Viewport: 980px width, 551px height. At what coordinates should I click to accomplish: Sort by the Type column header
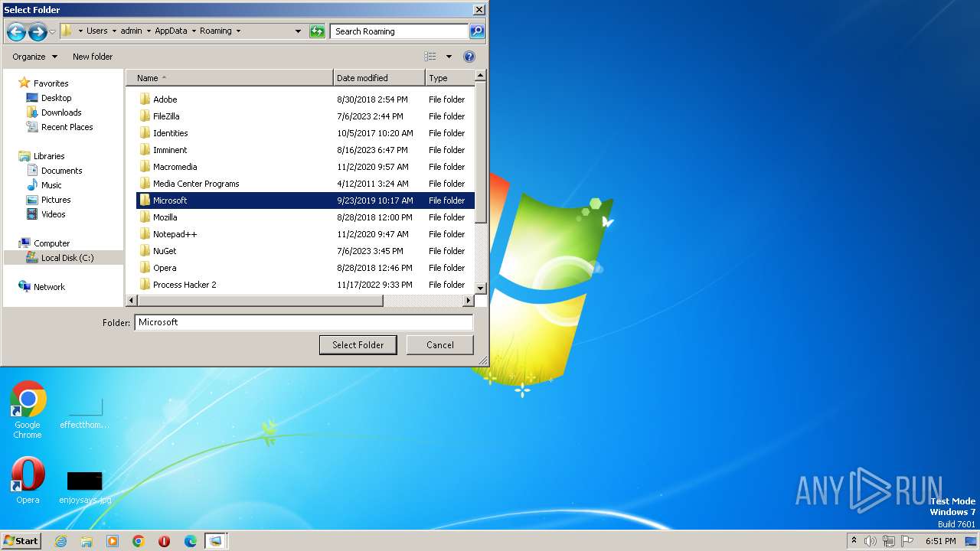point(449,78)
